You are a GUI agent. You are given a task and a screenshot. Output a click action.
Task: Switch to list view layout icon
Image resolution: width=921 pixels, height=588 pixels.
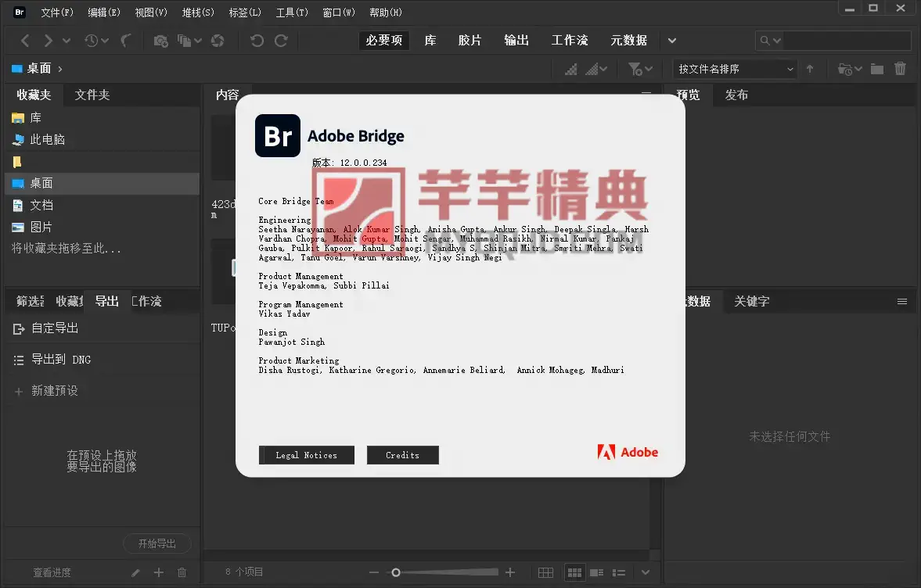[620, 572]
